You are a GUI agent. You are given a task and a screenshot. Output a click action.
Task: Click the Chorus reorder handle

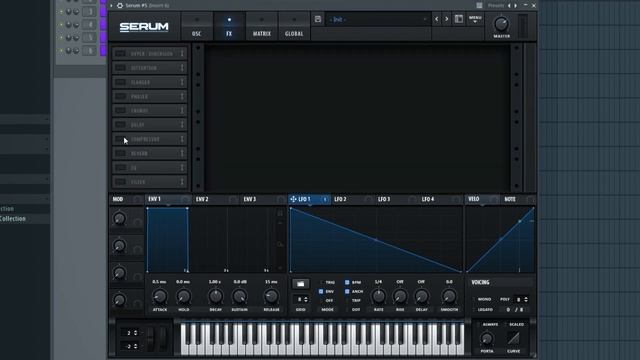coord(182,110)
